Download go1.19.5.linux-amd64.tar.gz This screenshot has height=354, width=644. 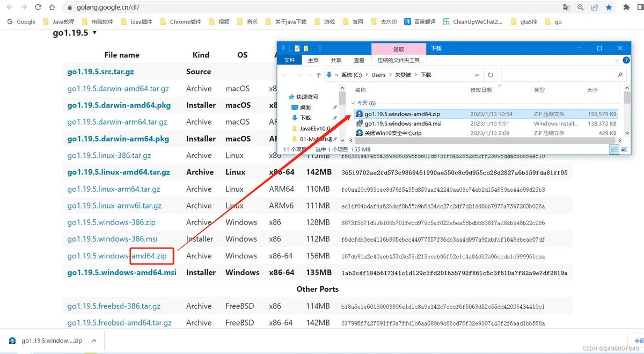119,172
